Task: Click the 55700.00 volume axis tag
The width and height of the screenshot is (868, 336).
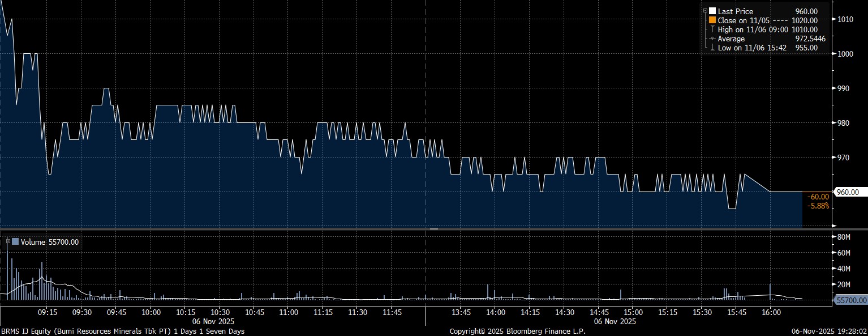Action: [851, 300]
